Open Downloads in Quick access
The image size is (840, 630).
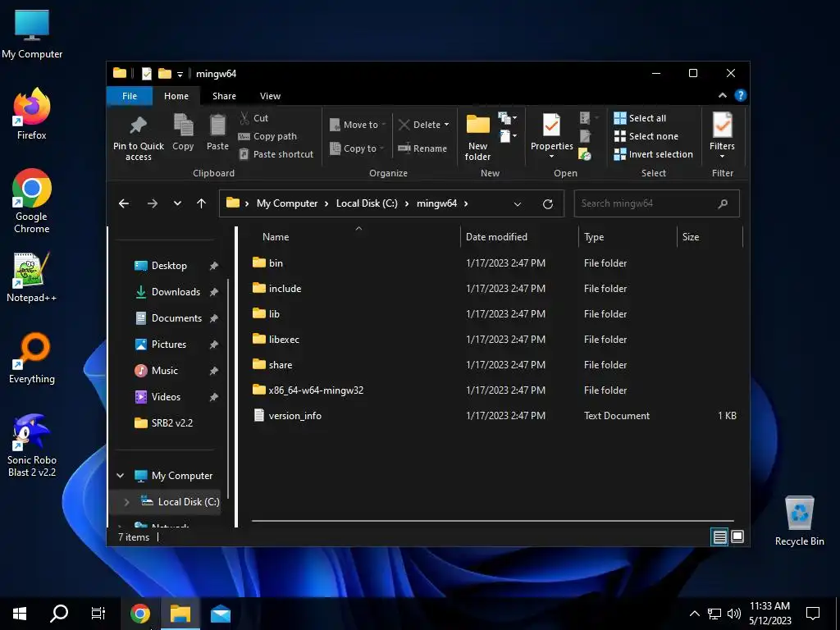click(x=169, y=292)
